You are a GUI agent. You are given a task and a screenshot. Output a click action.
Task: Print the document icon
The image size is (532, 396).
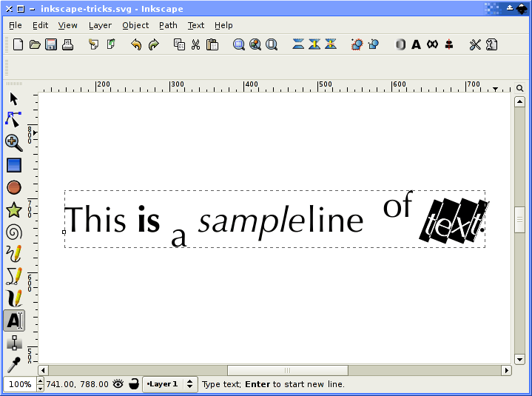68,44
